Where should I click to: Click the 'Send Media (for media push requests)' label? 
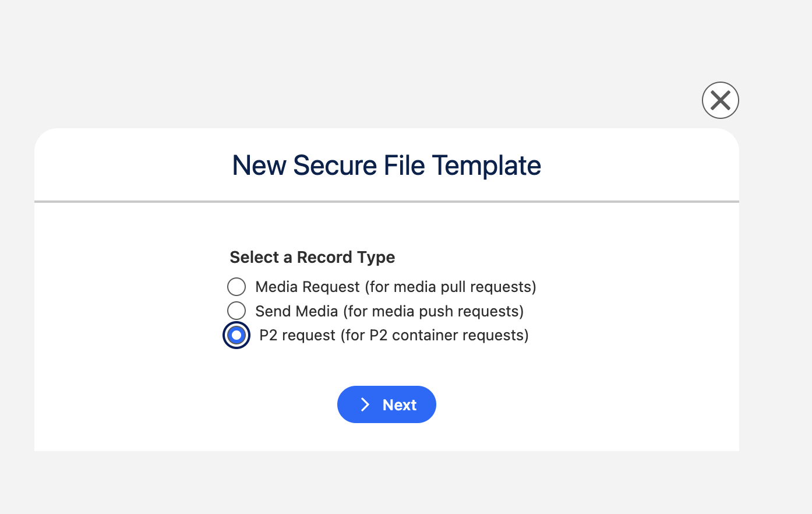coord(390,311)
